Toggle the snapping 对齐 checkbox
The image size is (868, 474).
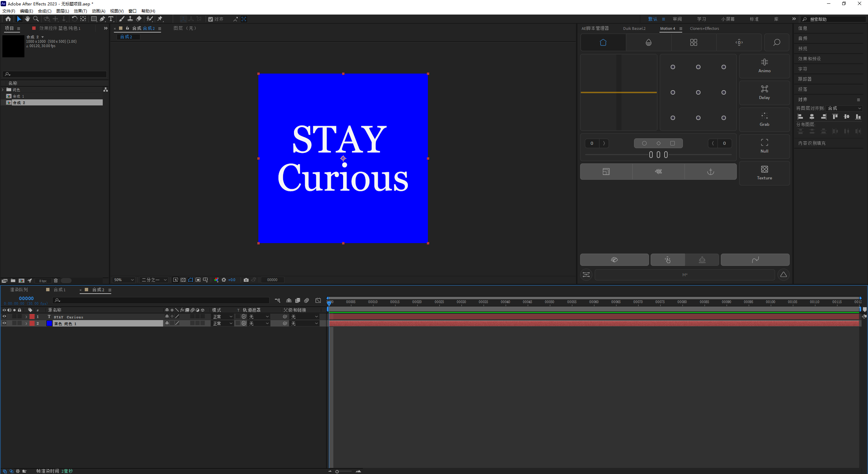click(211, 19)
